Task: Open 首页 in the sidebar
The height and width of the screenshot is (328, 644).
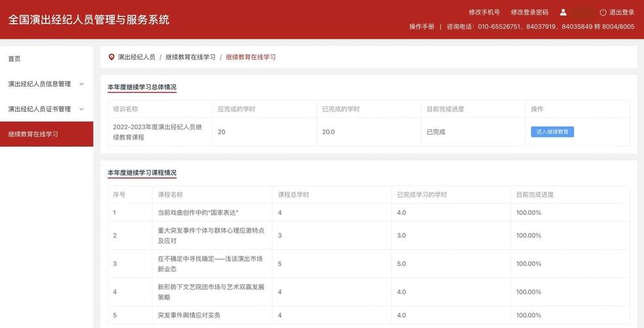Action: pyautogui.click(x=14, y=59)
